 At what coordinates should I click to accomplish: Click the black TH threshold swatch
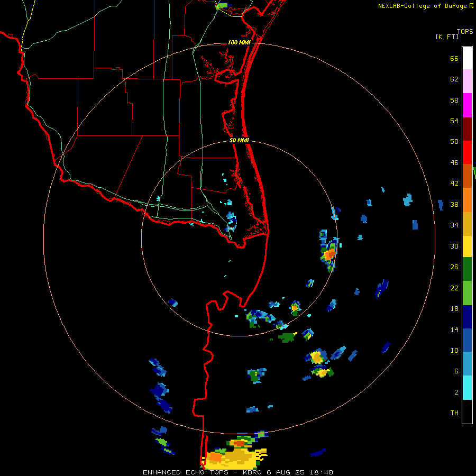[x=467, y=411]
